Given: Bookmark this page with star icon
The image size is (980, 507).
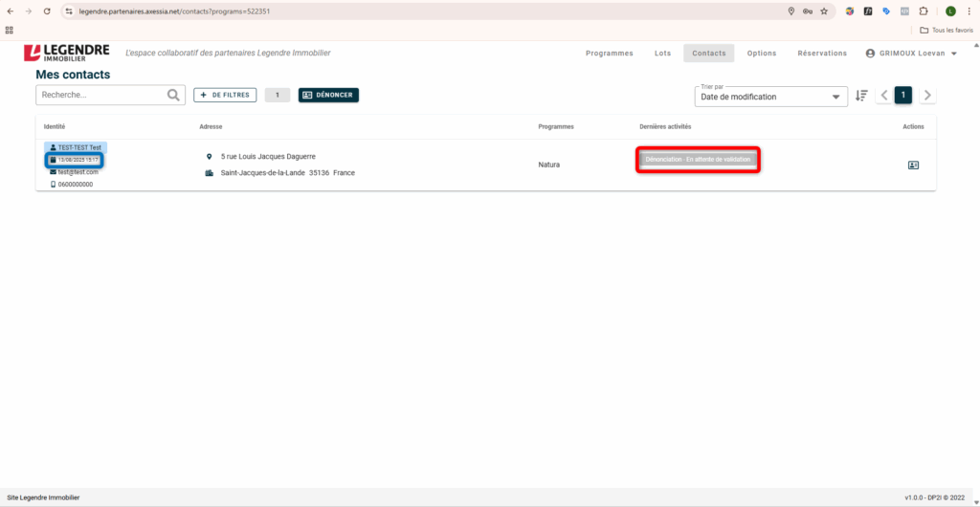Looking at the screenshot, I should [x=823, y=11].
